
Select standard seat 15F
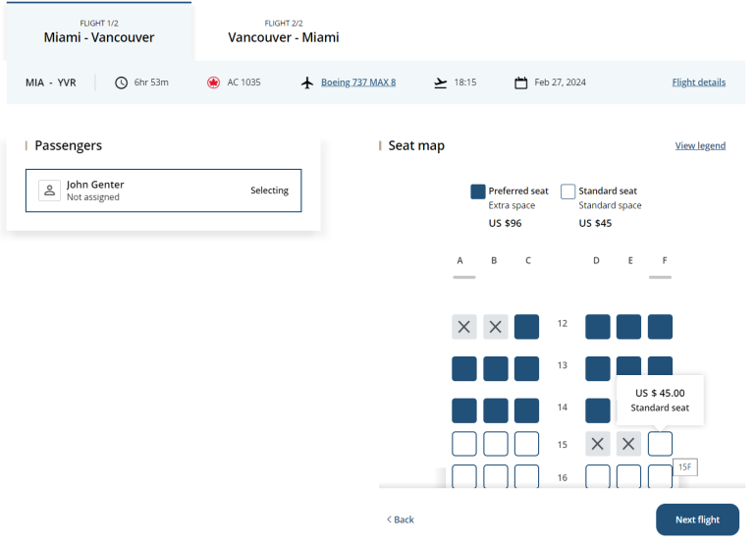click(x=661, y=444)
